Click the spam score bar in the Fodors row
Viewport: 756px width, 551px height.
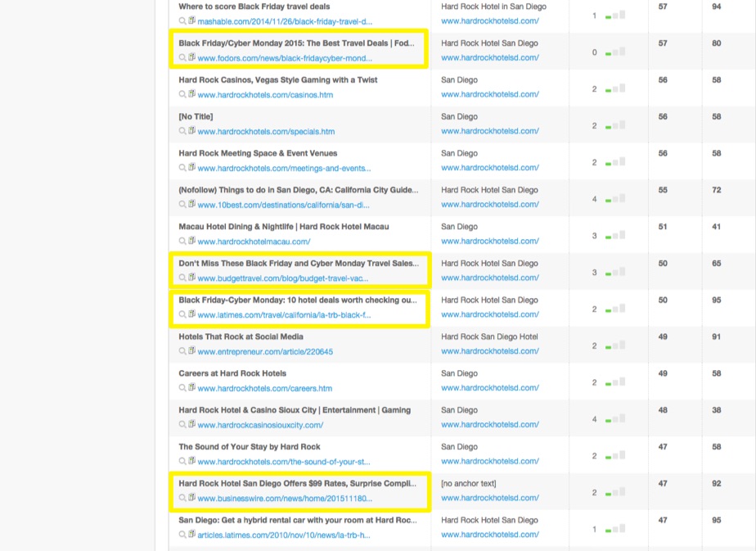[x=615, y=52]
